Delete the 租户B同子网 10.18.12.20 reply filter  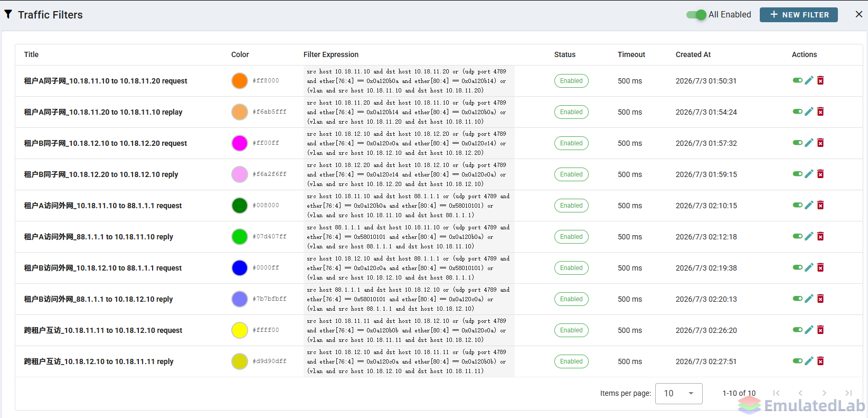[x=820, y=174]
